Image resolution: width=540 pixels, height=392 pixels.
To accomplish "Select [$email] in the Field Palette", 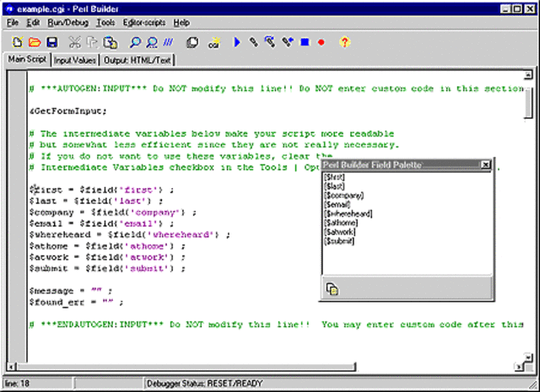I will [x=337, y=205].
